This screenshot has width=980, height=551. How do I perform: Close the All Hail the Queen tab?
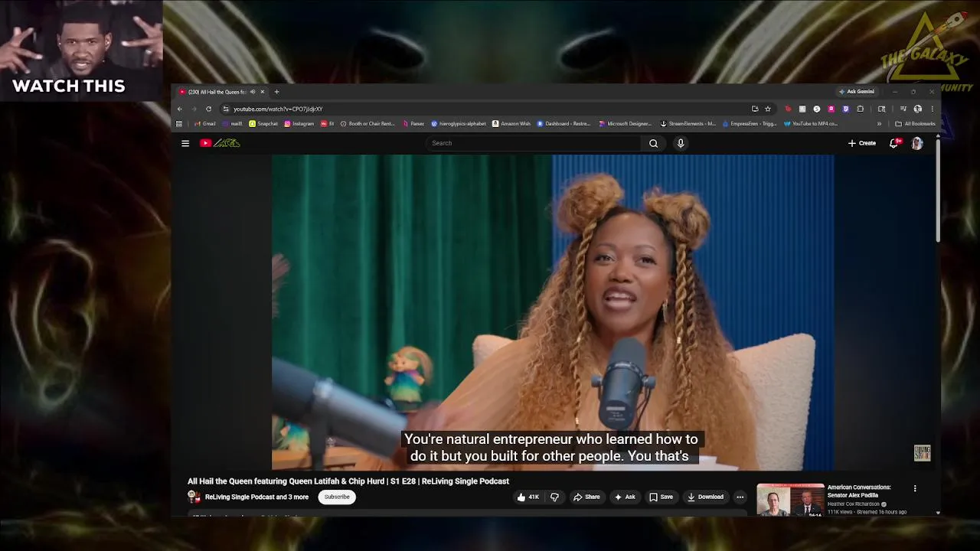pyautogui.click(x=262, y=92)
